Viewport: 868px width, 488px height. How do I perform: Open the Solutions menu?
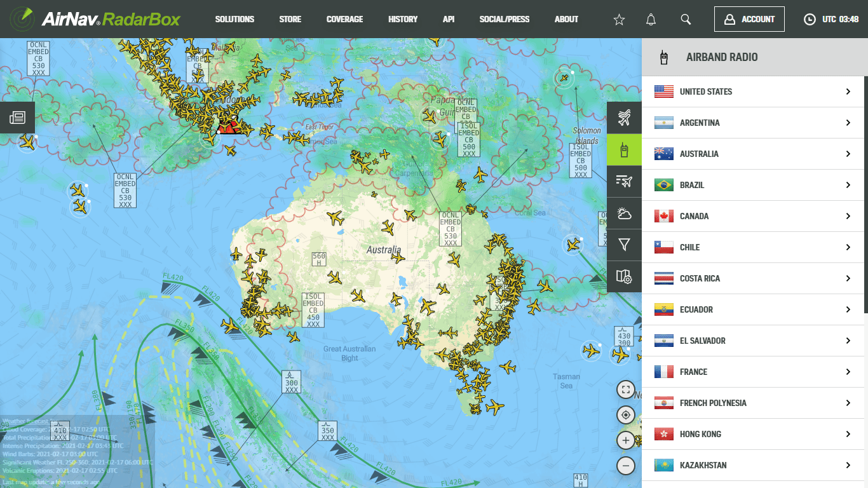click(x=234, y=19)
